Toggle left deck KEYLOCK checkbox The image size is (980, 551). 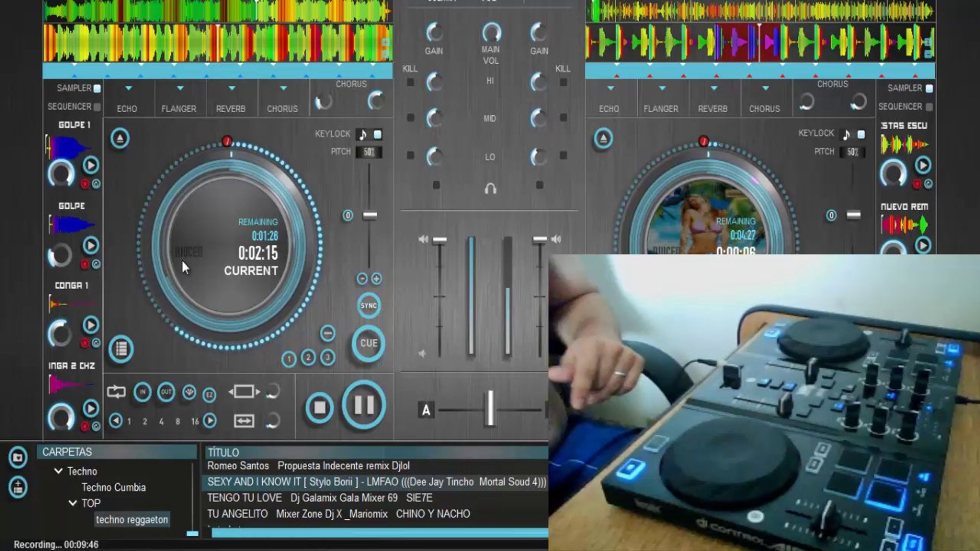coord(378,134)
